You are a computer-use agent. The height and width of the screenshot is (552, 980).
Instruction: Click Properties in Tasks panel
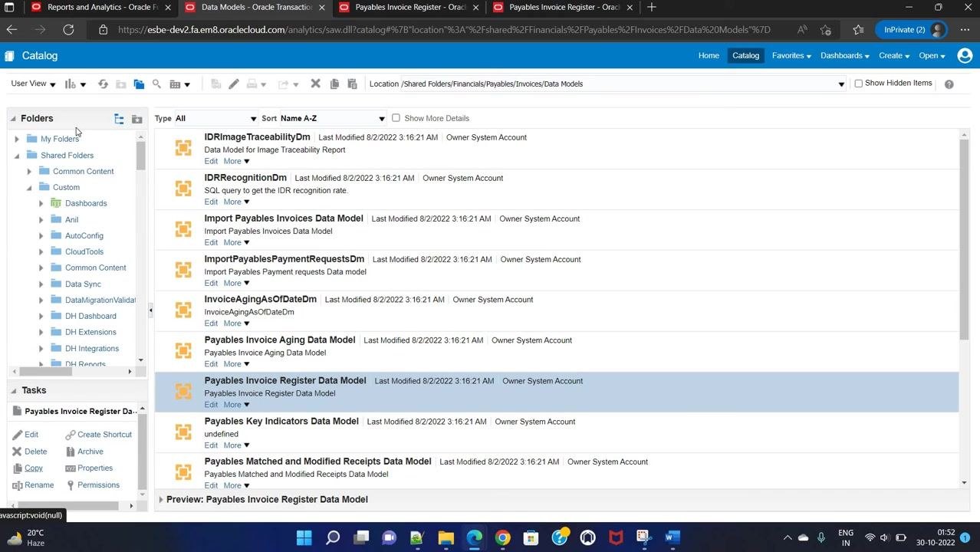(95, 468)
